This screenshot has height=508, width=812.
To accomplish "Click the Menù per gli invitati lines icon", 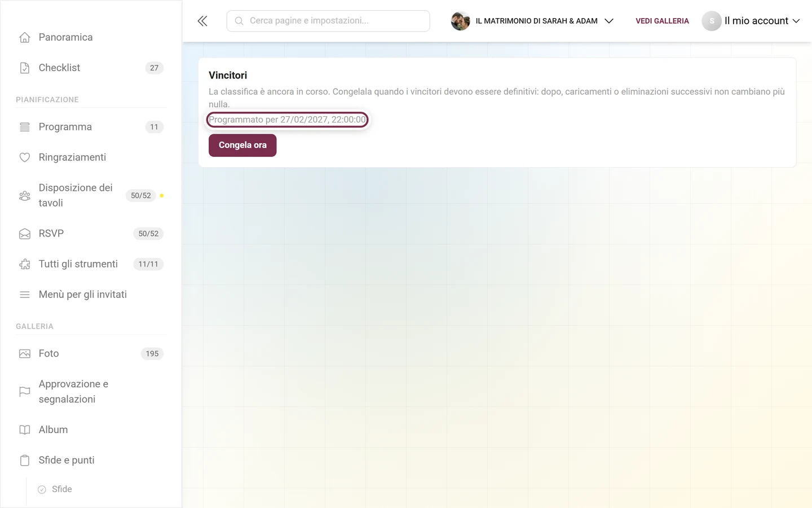I will pos(25,295).
